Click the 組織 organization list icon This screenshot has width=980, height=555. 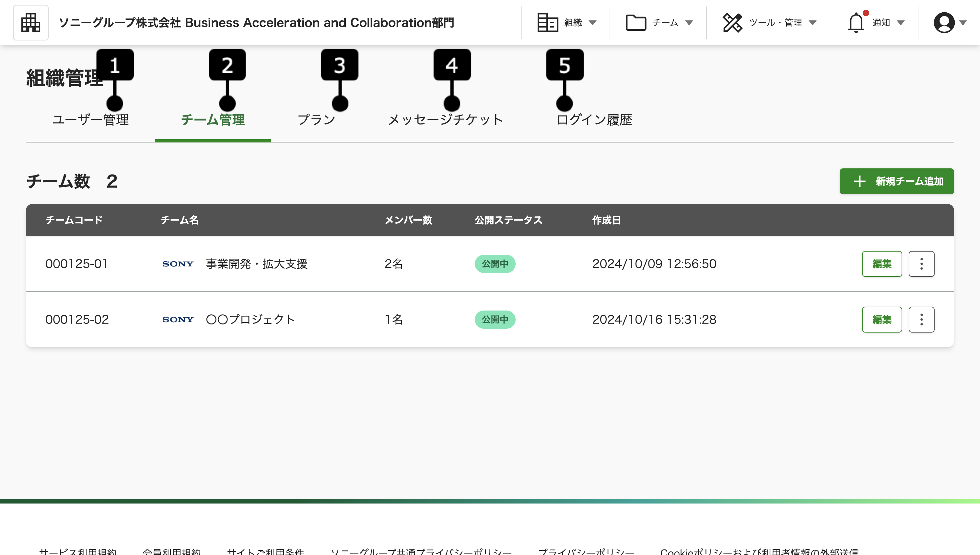(547, 23)
